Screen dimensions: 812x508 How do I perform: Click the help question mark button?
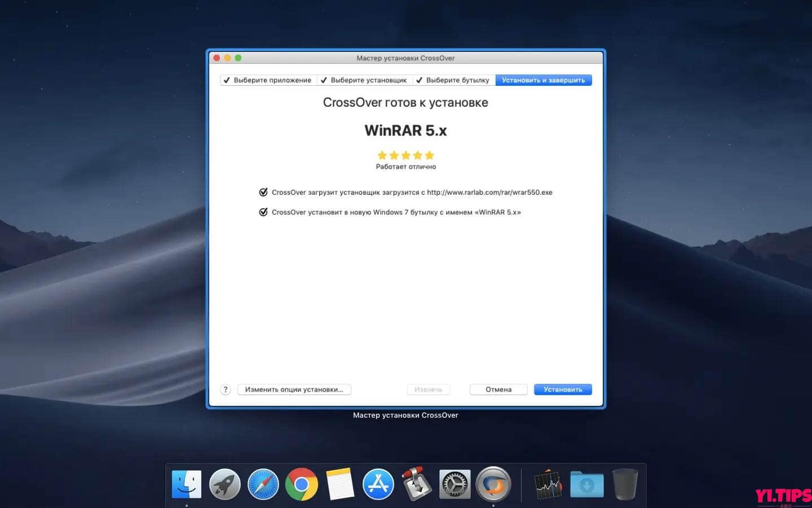(x=226, y=389)
